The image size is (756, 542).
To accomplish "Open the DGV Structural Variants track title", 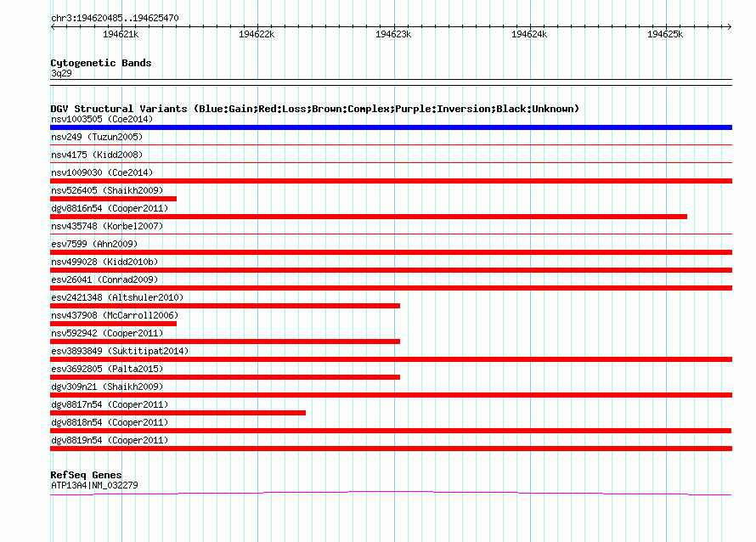I will point(315,109).
